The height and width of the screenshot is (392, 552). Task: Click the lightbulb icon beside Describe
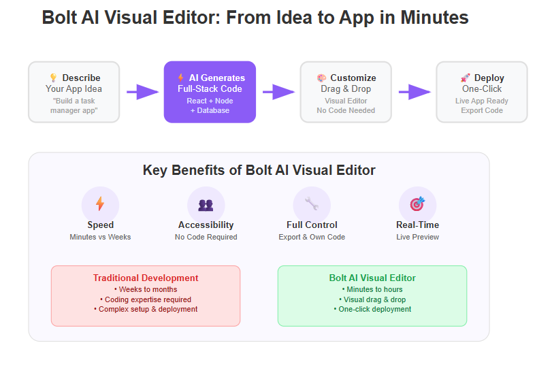coord(54,78)
